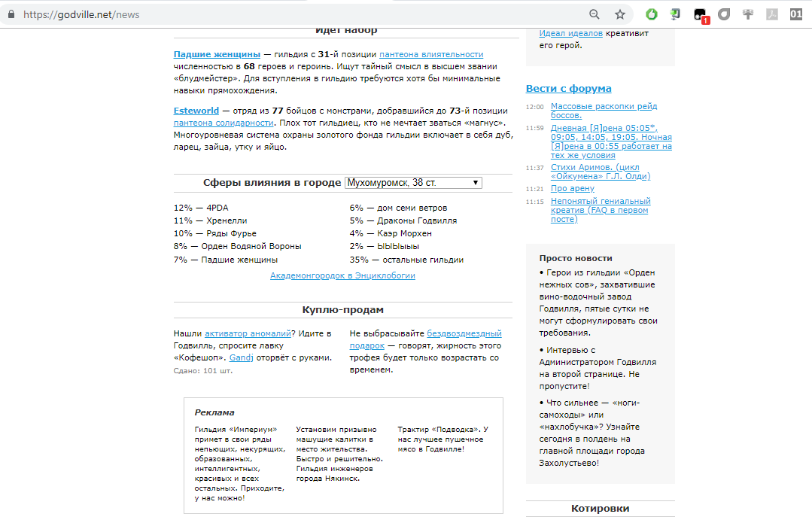
Task: Follow the "пантеона влиятельности" link
Action: click(x=431, y=54)
